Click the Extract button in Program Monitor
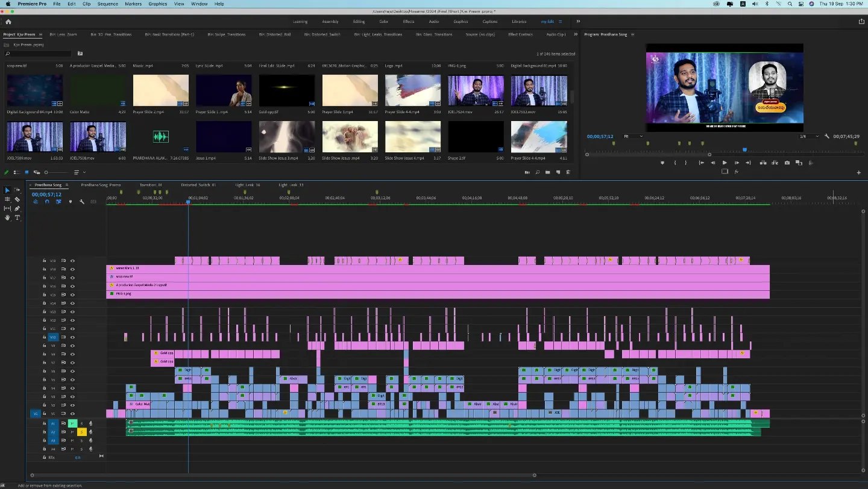 (x=775, y=163)
